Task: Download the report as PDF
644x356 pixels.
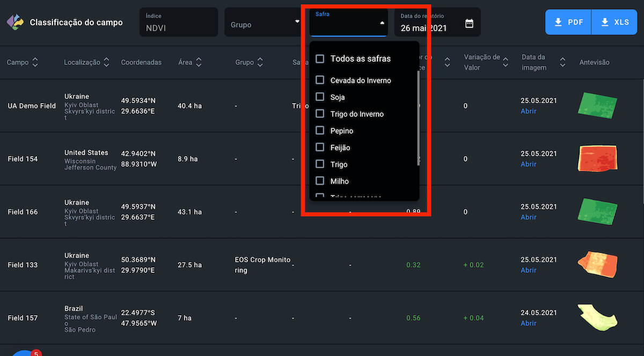Action: pos(568,23)
